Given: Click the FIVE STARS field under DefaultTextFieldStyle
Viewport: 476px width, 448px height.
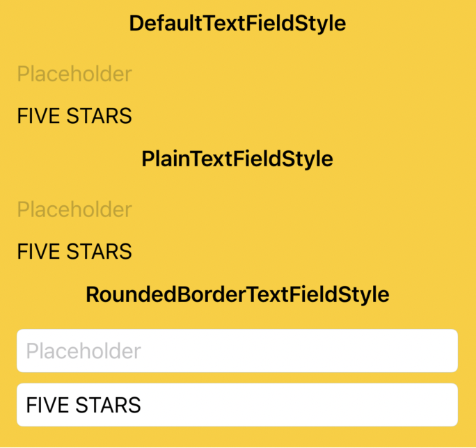Looking at the screenshot, I should (237, 116).
